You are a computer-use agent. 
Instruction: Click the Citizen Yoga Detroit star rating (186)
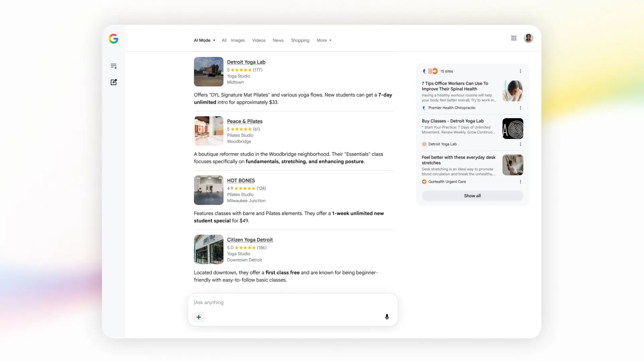tap(247, 248)
